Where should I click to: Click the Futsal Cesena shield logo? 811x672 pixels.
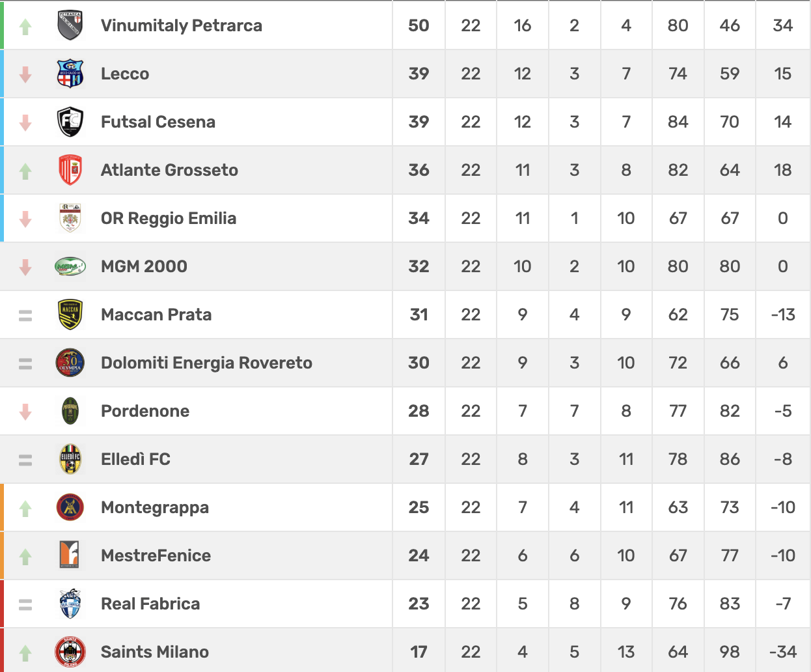click(x=70, y=122)
